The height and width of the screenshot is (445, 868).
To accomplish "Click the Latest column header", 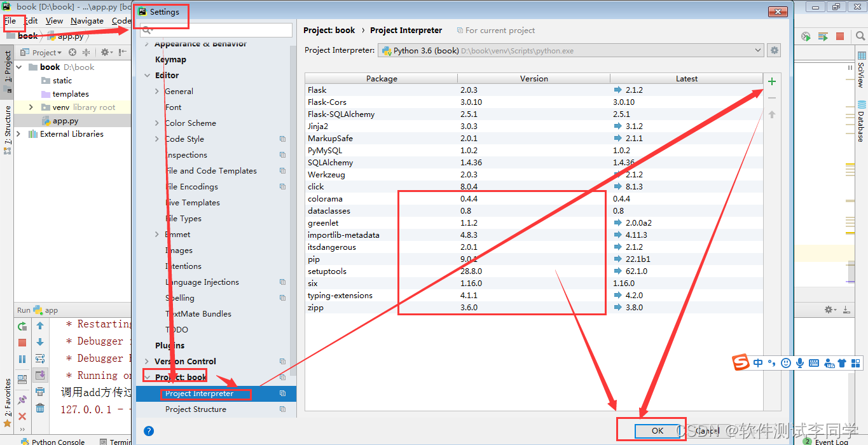I will (687, 79).
